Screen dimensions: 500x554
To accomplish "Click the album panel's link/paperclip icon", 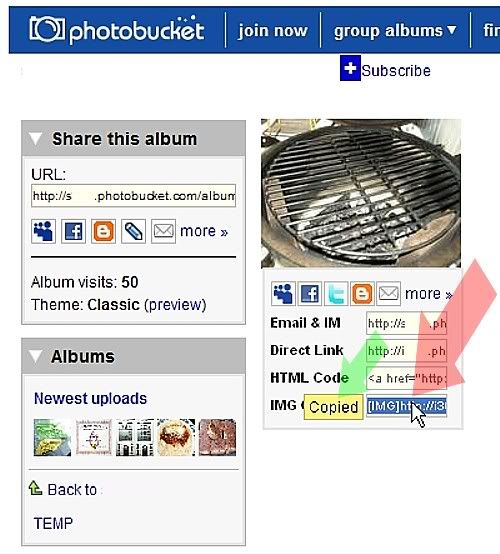I will click(x=133, y=231).
